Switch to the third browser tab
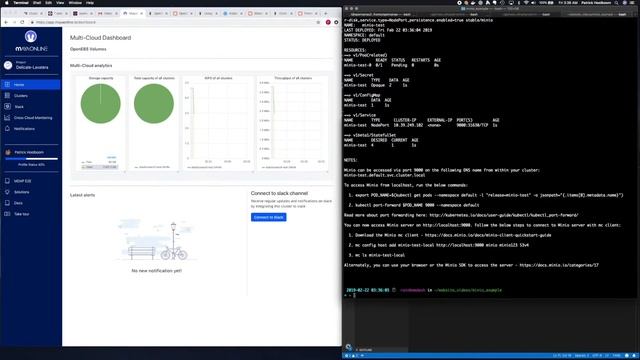 [x=82, y=13]
